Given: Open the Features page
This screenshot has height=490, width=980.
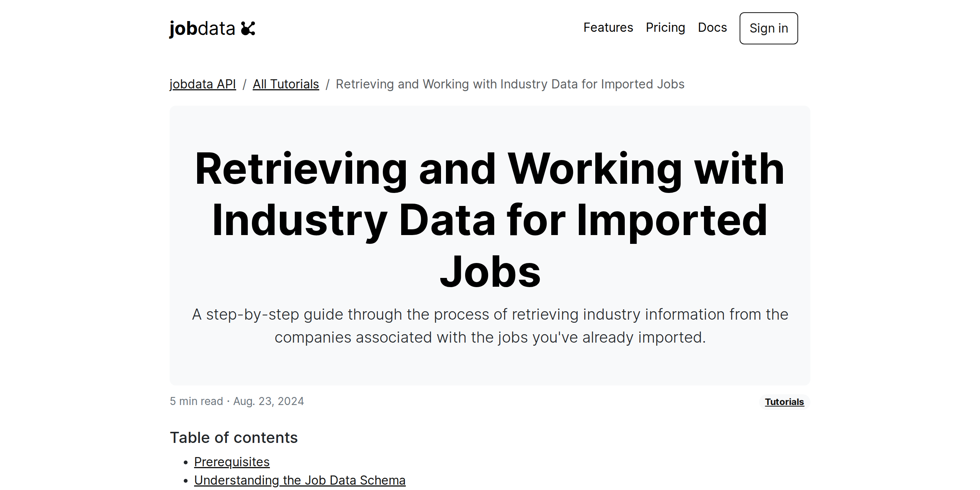Looking at the screenshot, I should (608, 28).
